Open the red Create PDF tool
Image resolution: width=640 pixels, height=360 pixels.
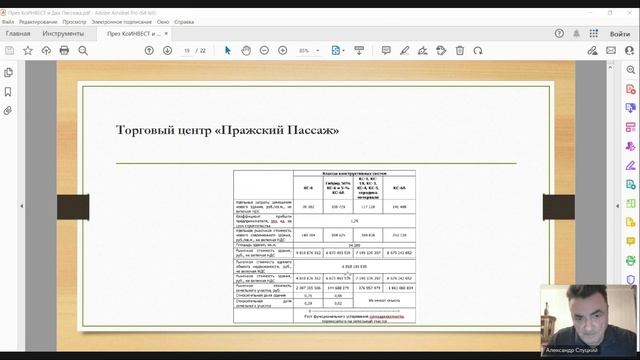[631, 89]
